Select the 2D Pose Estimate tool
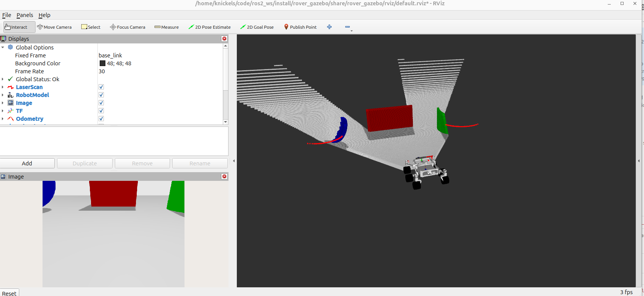 (x=210, y=27)
